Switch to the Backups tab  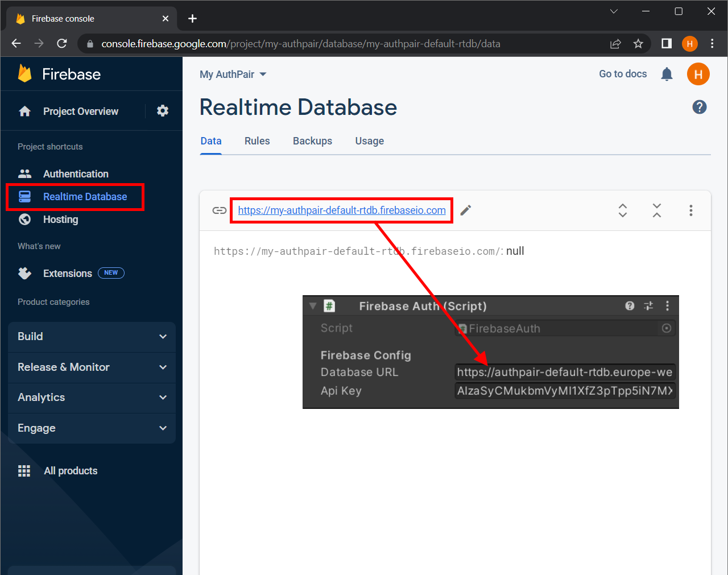click(x=312, y=141)
